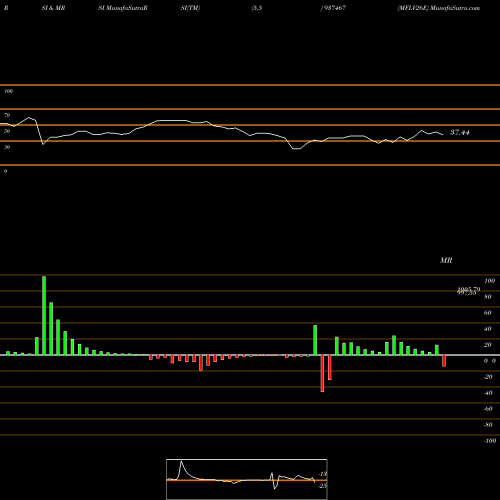The height and width of the screenshot is (500, 500).
Task: Click the MR axis label 80
Action: 488,297
